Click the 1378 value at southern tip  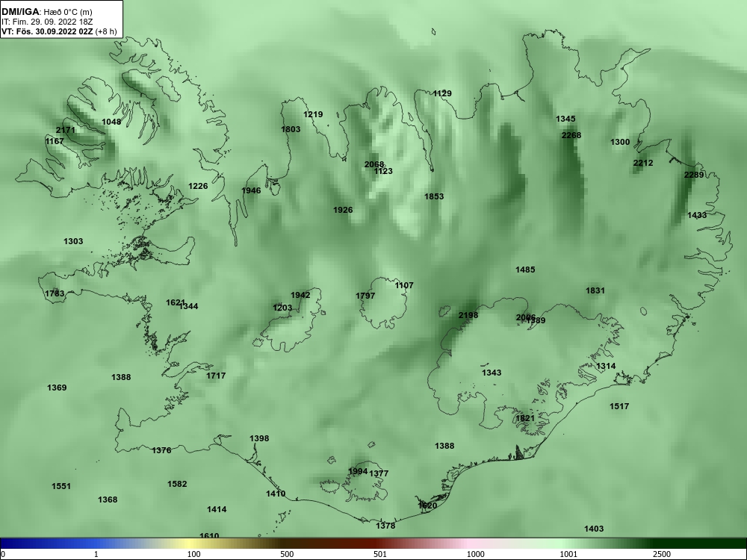(385, 526)
